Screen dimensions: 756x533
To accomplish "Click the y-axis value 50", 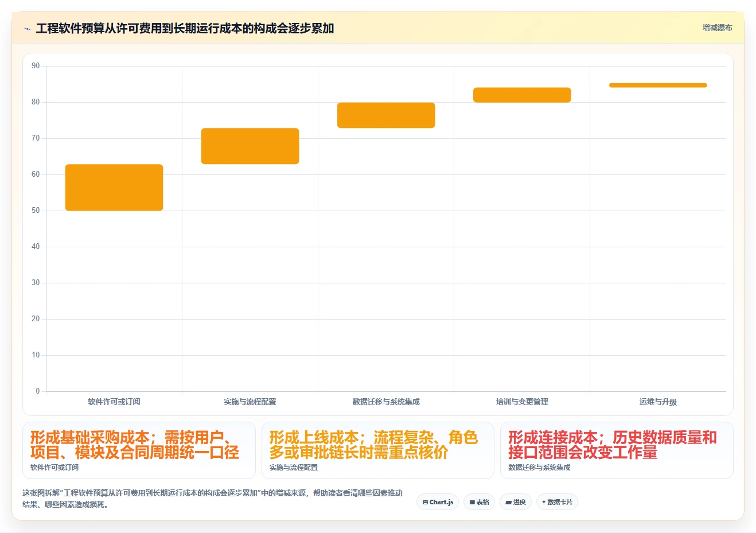I will (x=36, y=211).
